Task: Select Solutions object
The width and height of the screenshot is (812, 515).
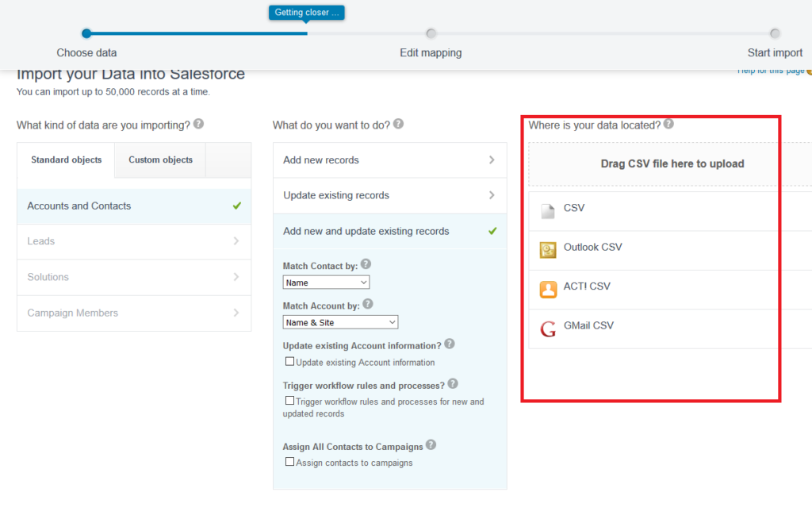Action: click(x=134, y=277)
